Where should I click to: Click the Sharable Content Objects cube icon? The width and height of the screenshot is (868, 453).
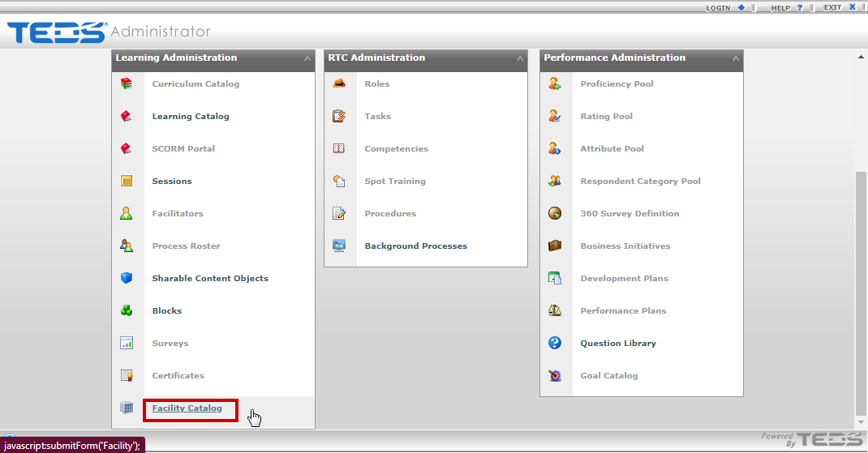tap(127, 278)
